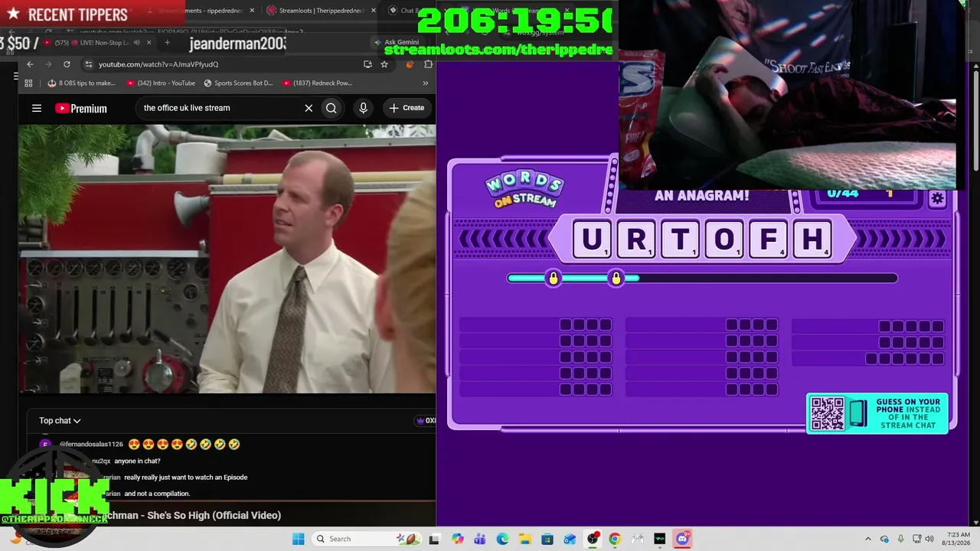The image size is (980, 551).
Task: Open Task View from the taskbar
Action: 435,539
